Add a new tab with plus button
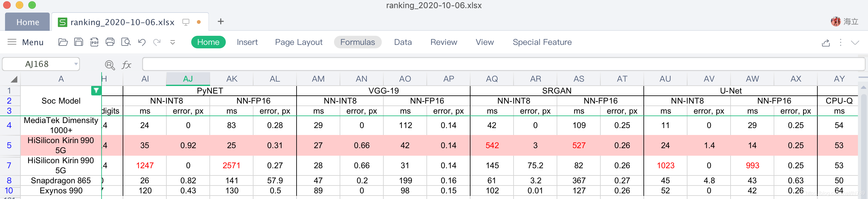This screenshot has width=868, height=199. coord(221,22)
